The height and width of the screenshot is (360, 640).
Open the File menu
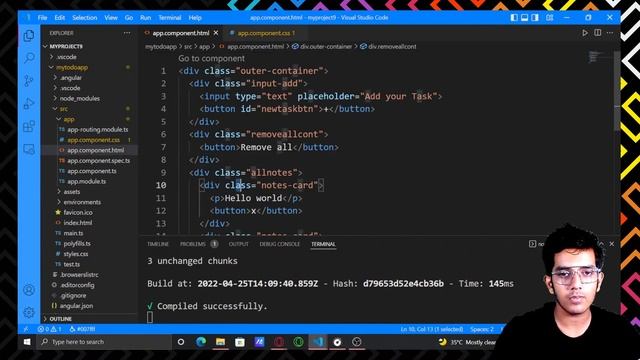pos(42,18)
